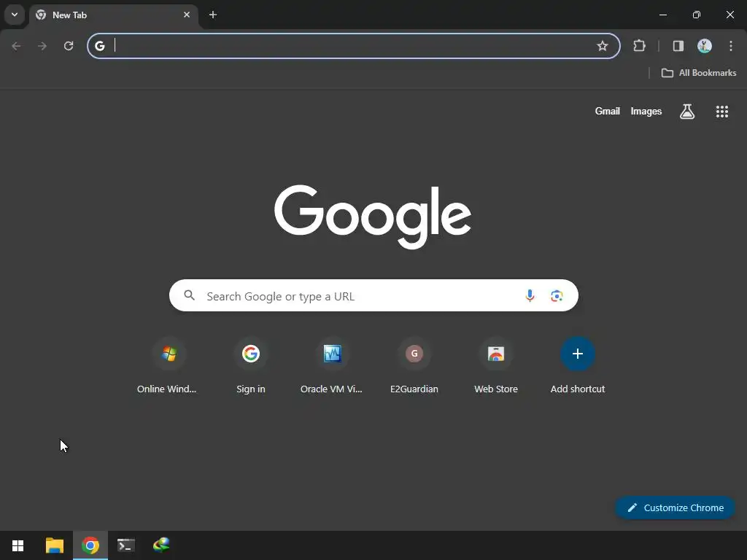Click the Search Google or type a URL box

[x=373, y=296]
